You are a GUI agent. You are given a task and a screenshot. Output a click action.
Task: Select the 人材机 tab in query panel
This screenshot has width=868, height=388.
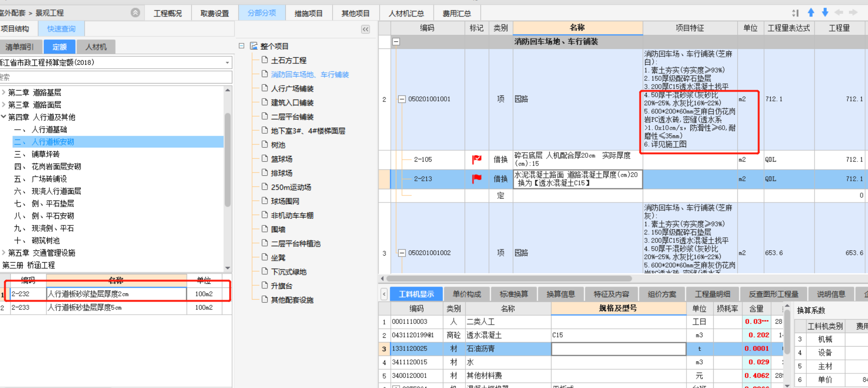tap(96, 47)
